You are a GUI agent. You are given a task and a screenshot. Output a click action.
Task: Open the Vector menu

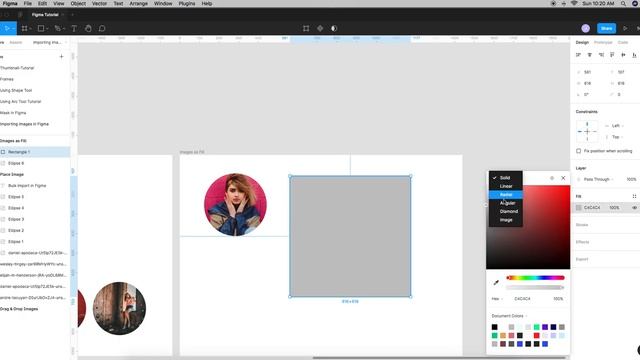(99, 3)
